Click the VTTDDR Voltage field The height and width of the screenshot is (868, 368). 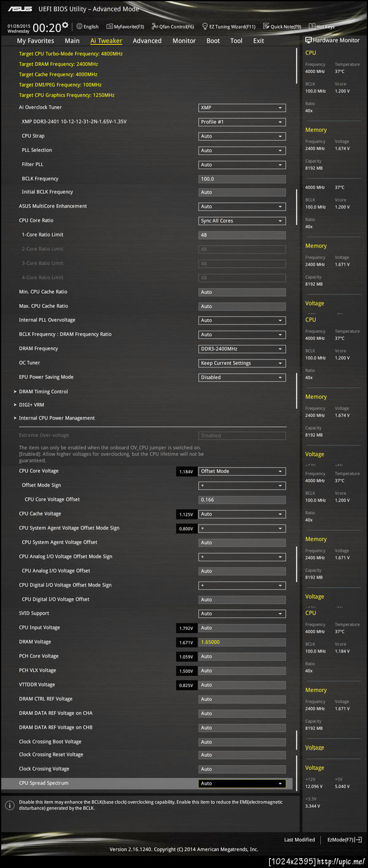(242, 685)
